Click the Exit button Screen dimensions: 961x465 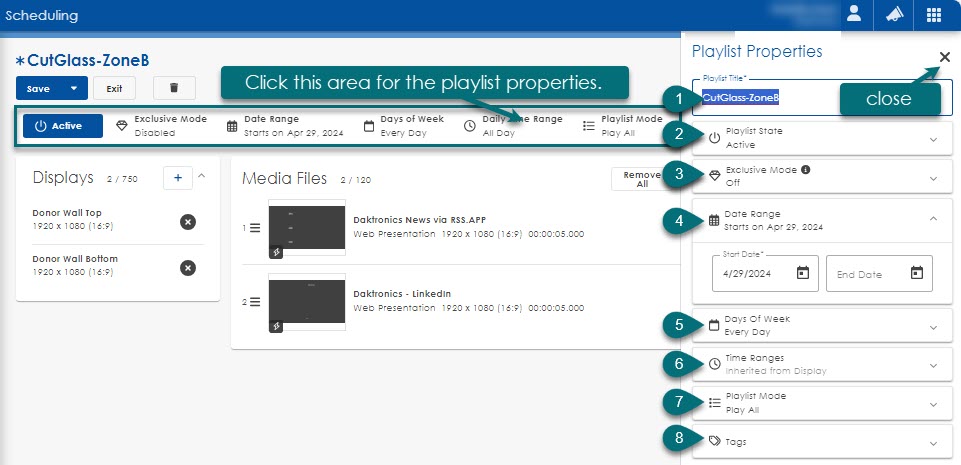[114, 88]
